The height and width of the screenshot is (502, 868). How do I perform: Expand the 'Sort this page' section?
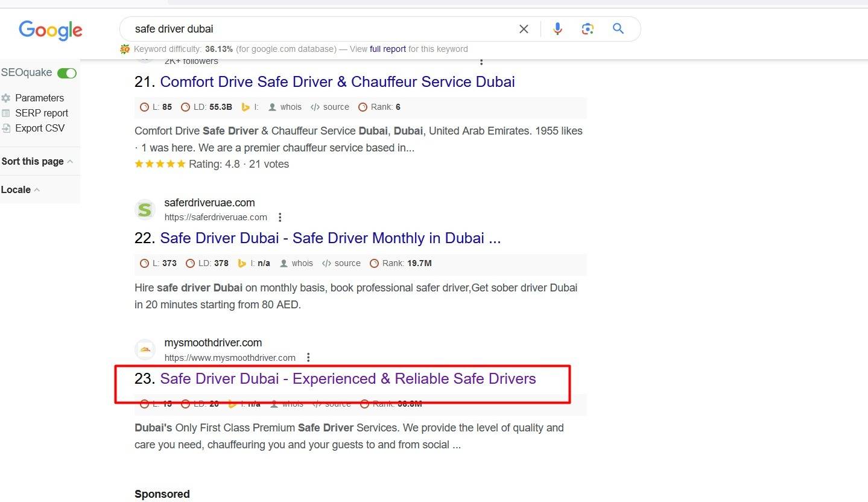pos(37,161)
